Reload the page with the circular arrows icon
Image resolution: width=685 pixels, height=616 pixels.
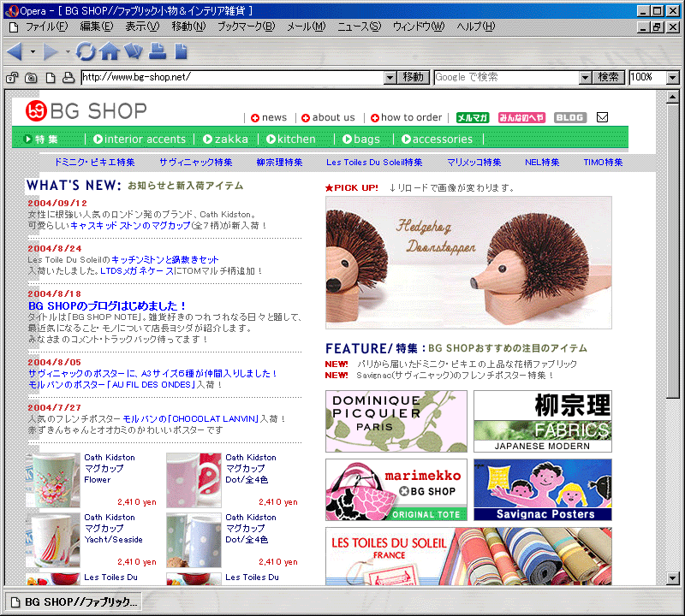pos(85,51)
